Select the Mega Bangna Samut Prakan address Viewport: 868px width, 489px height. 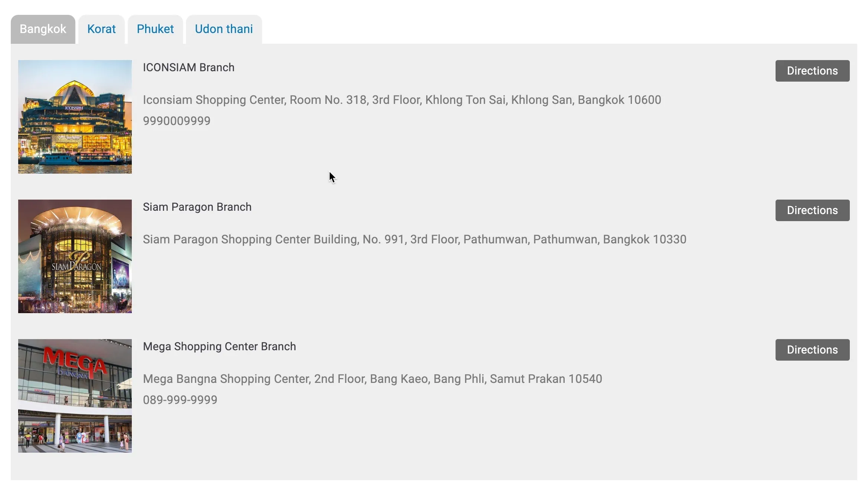point(372,379)
